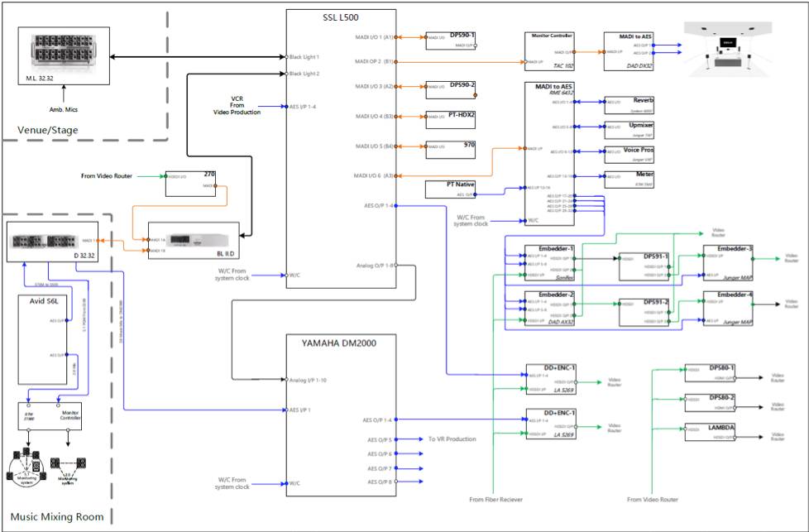Click the AES O/P 6 output label
The image size is (809, 532).
380,454
